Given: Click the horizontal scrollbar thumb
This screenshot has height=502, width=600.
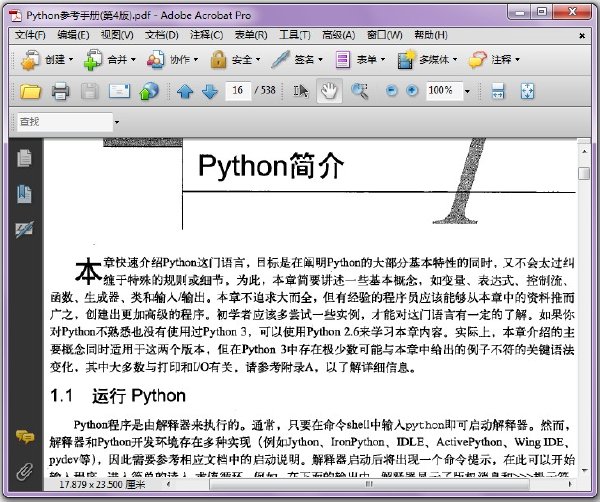Looking at the screenshot, I should 369,484.
